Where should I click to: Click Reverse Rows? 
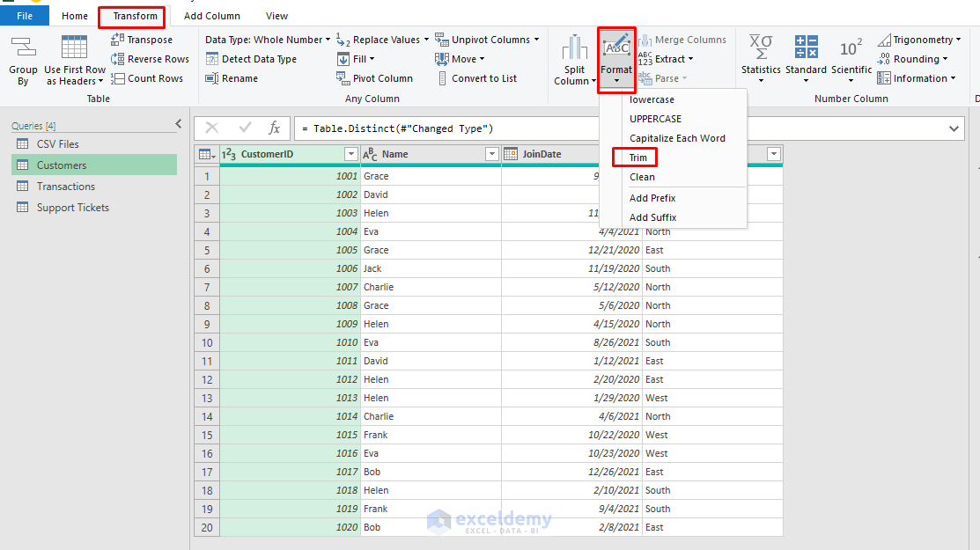[x=150, y=59]
